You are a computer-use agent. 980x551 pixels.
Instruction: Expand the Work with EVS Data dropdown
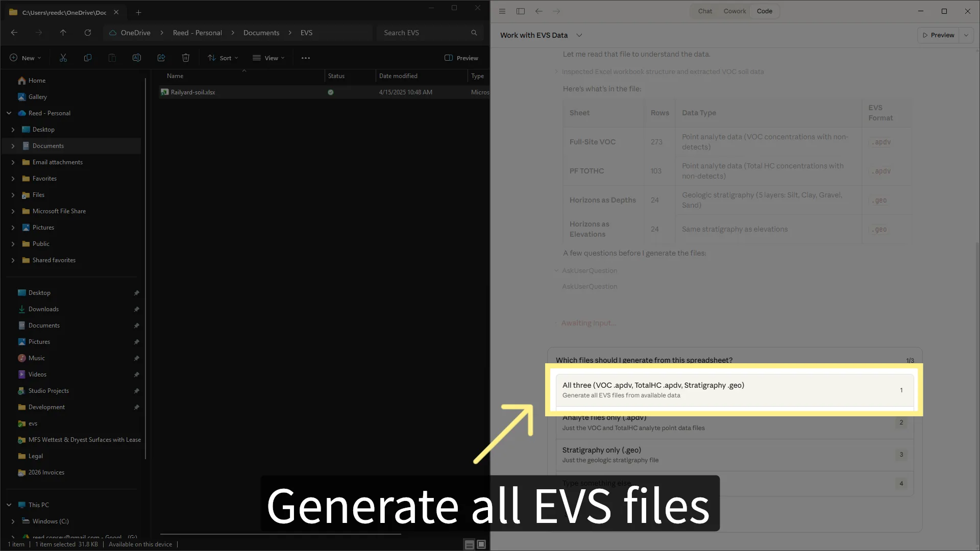pos(579,35)
